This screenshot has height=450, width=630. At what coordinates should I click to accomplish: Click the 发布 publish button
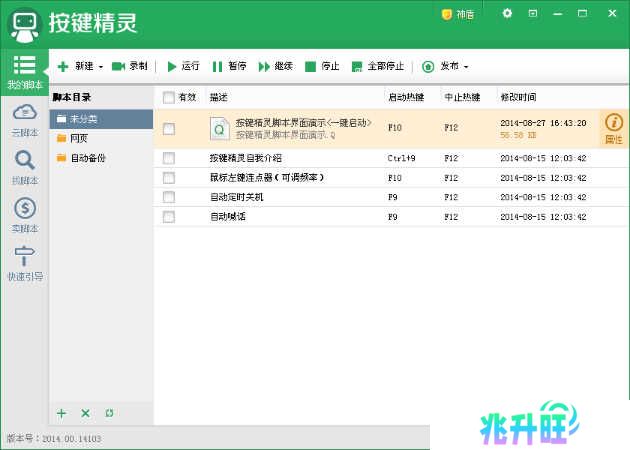[440, 66]
